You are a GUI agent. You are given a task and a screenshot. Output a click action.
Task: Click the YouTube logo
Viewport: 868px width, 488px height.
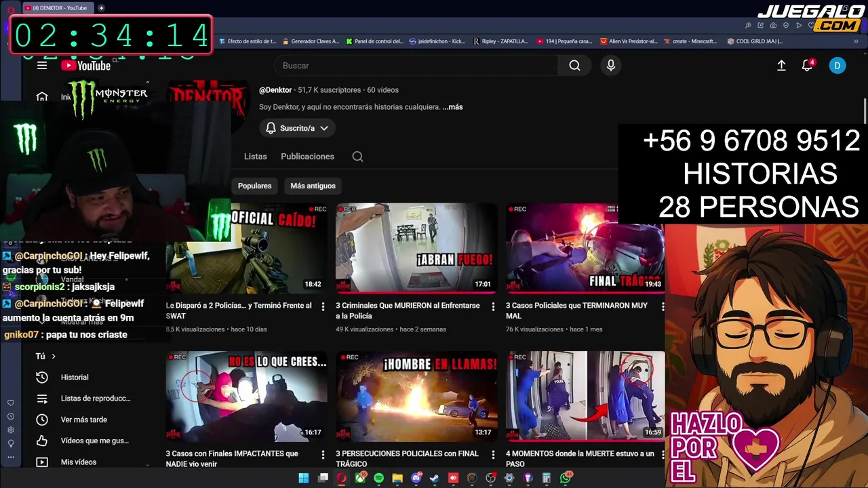click(85, 66)
